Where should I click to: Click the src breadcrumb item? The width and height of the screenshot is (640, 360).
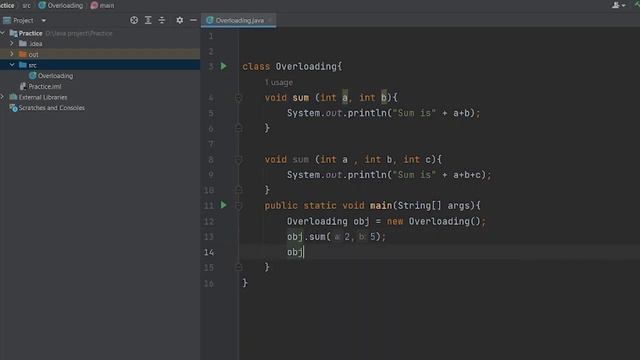(27, 5)
